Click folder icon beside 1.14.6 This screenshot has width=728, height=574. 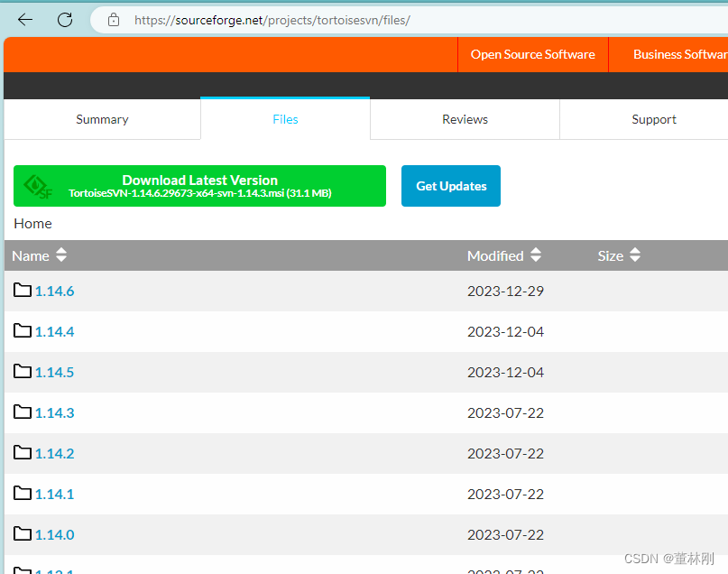23,290
